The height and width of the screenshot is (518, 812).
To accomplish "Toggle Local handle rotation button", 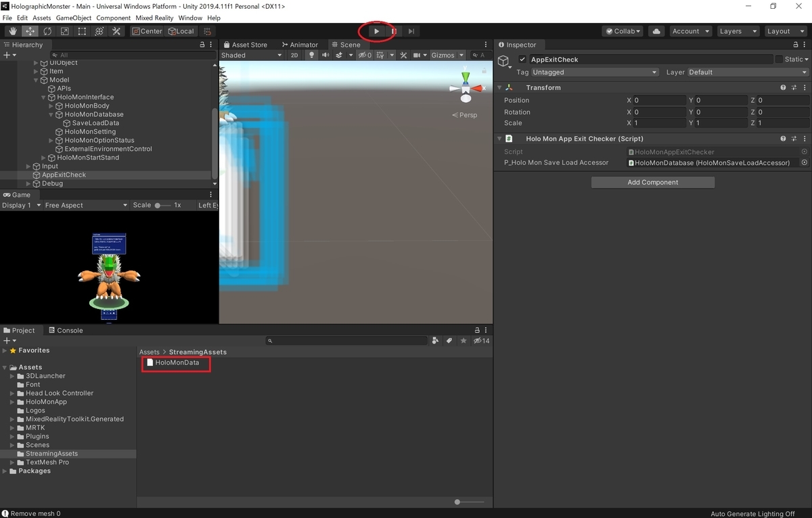I will pos(181,31).
